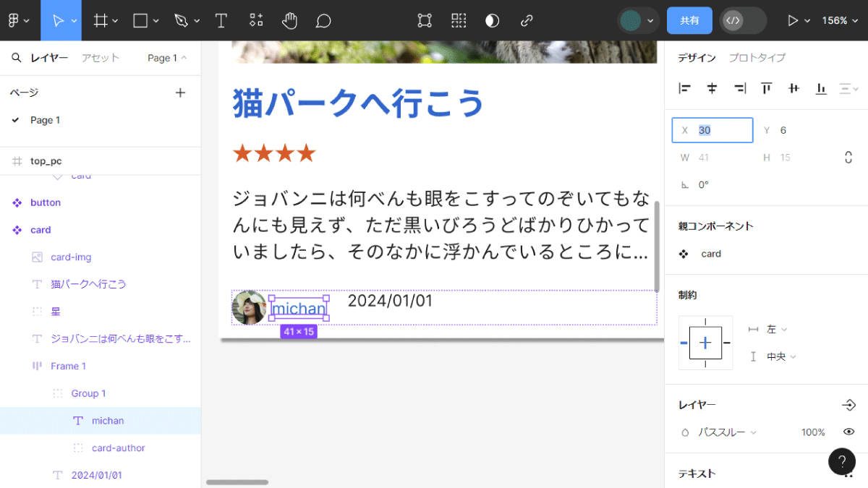This screenshot has width=868, height=488.
Task: Switch to the レイヤー tab
Action: 49,58
